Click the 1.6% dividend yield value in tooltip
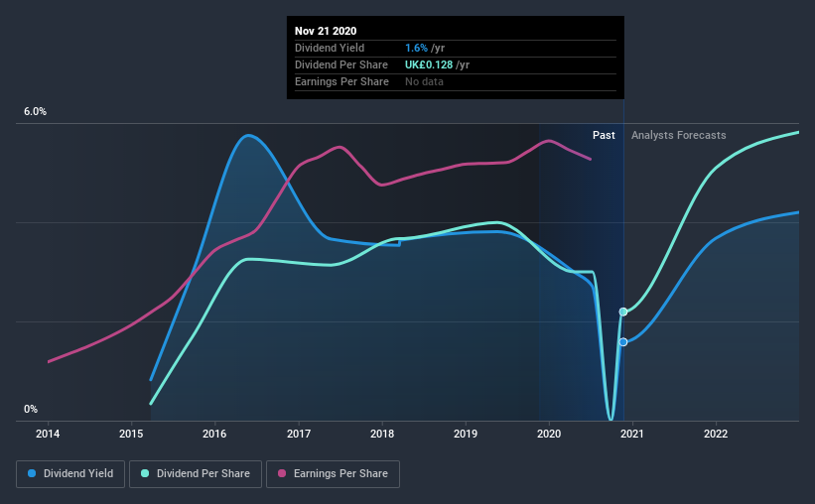This screenshot has width=815, height=504. (x=415, y=48)
